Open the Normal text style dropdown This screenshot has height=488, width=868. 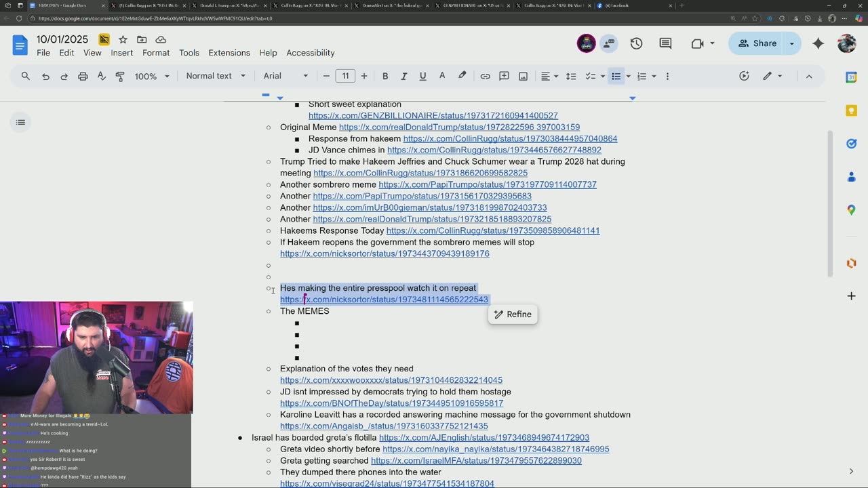pyautogui.click(x=216, y=76)
